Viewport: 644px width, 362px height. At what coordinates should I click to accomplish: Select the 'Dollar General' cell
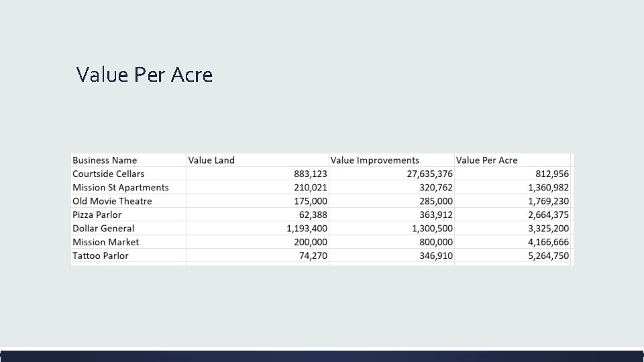tap(103, 228)
